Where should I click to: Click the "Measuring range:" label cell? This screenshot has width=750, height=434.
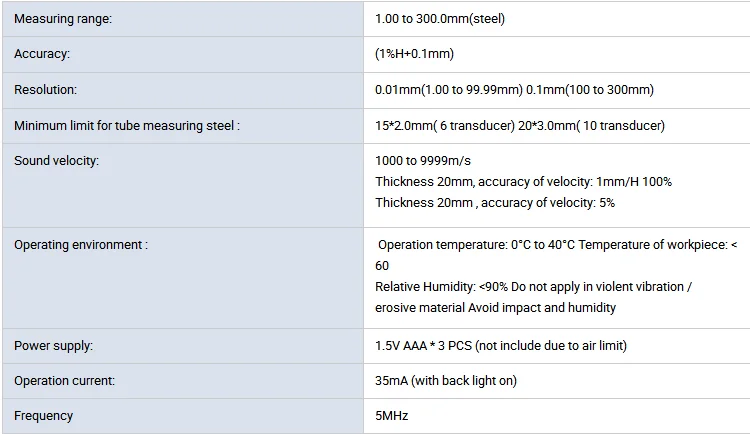(63, 19)
